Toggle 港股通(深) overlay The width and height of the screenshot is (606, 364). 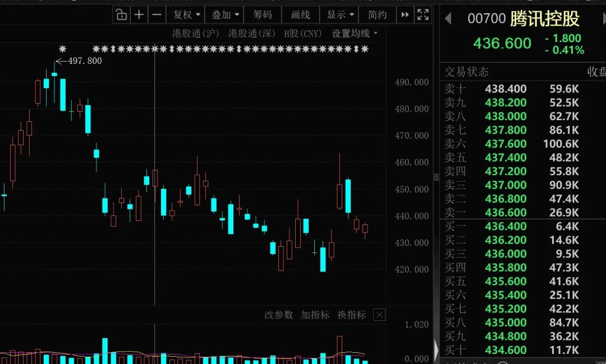tap(251, 34)
